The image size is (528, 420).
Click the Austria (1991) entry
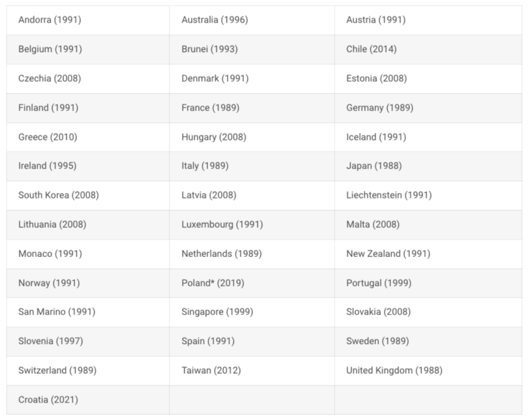(376, 20)
